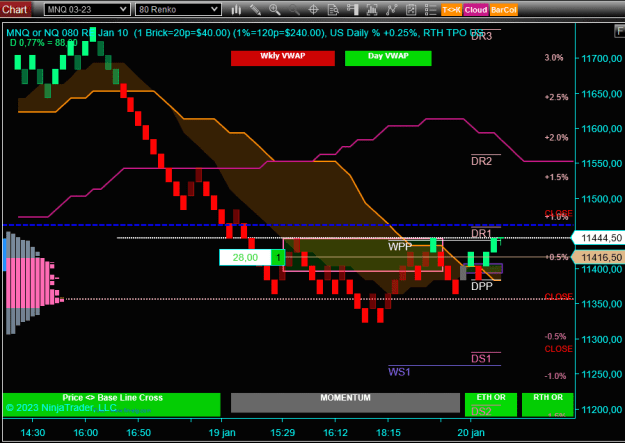The height and width of the screenshot is (443, 625).
Task: Click the 19 jan date label
Action: [222, 433]
